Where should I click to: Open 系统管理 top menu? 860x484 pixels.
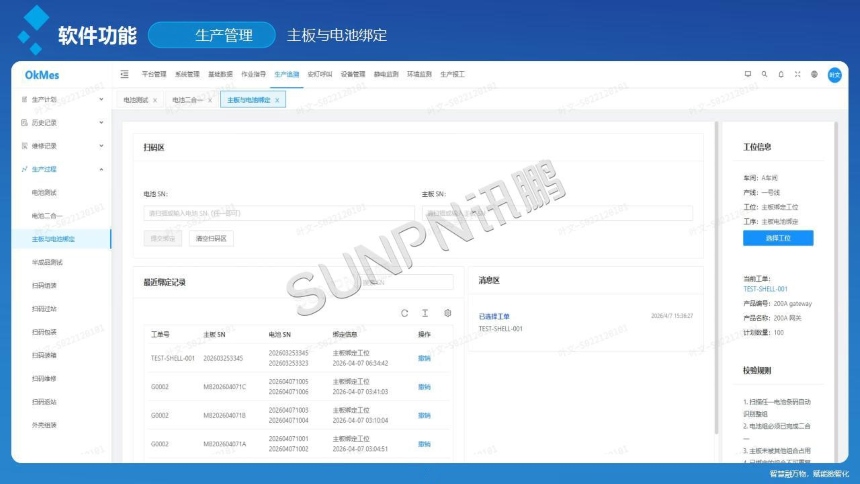click(x=187, y=74)
